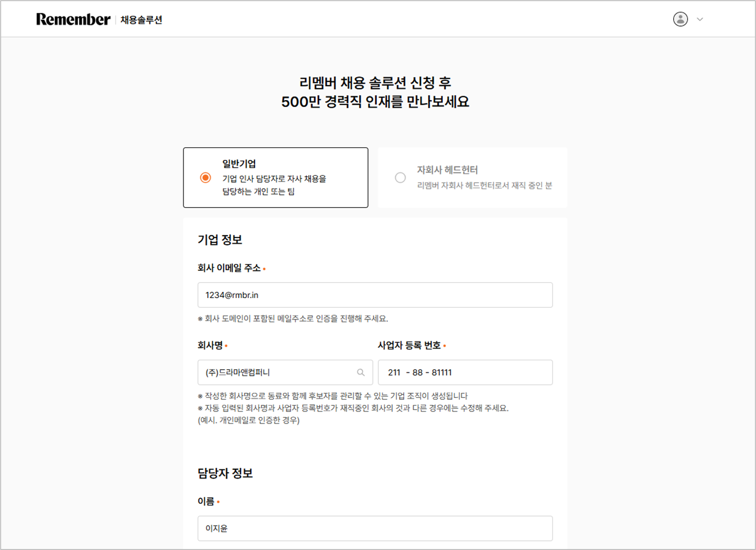Click the 회사명 field label
The height and width of the screenshot is (550, 756).
(210, 345)
